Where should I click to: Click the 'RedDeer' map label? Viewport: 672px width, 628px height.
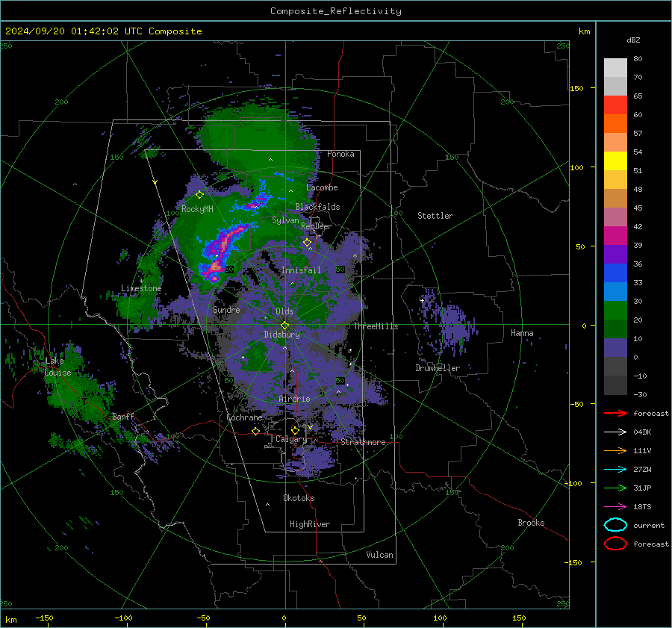pyautogui.click(x=317, y=226)
